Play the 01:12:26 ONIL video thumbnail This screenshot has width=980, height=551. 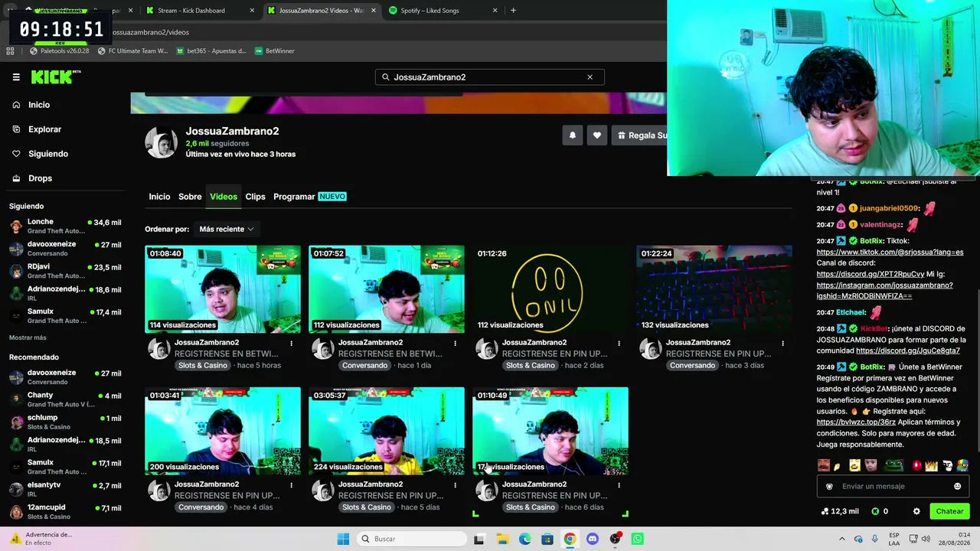click(550, 289)
